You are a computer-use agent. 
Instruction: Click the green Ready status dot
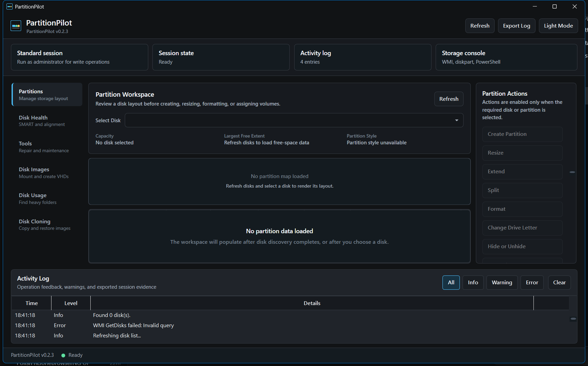click(63, 355)
